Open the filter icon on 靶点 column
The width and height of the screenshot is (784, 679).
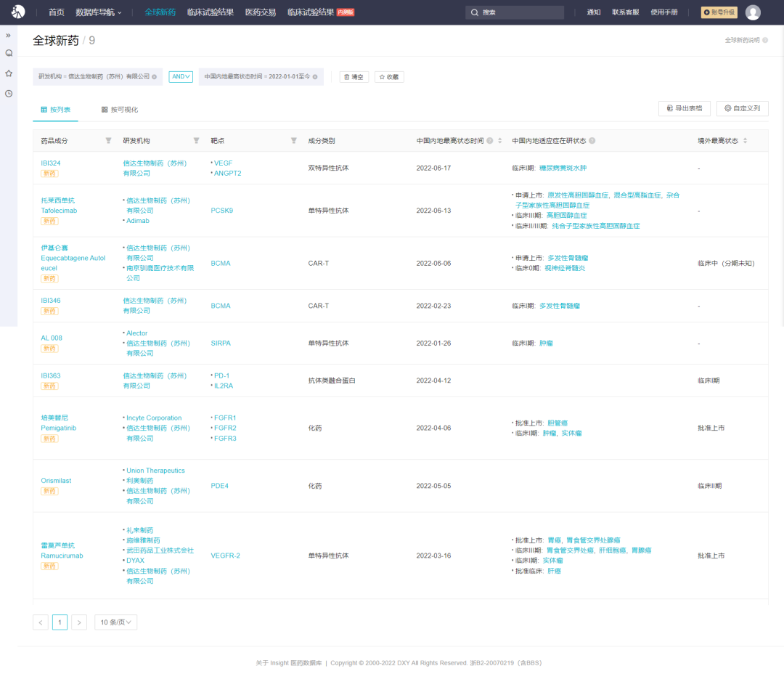tap(294, 141)
